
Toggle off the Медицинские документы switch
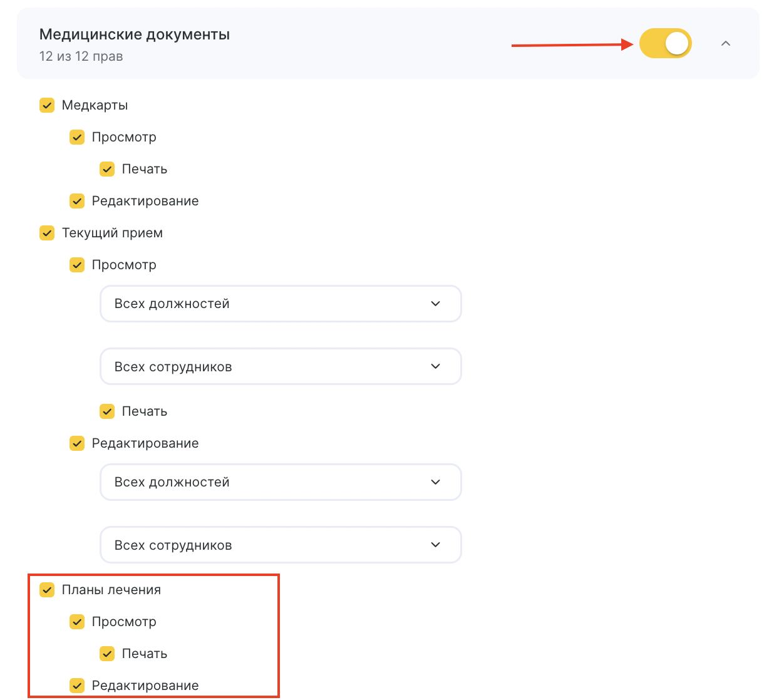click(665, 43)
